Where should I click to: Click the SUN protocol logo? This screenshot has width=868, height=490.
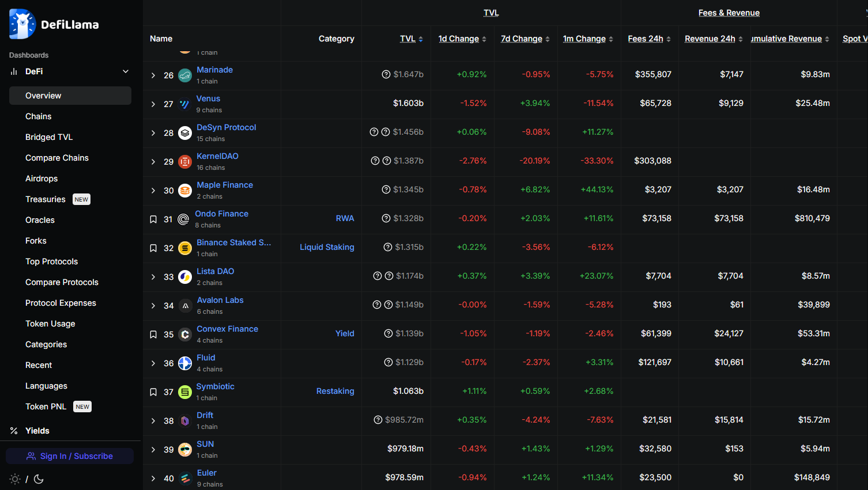[x=185, y=450]
